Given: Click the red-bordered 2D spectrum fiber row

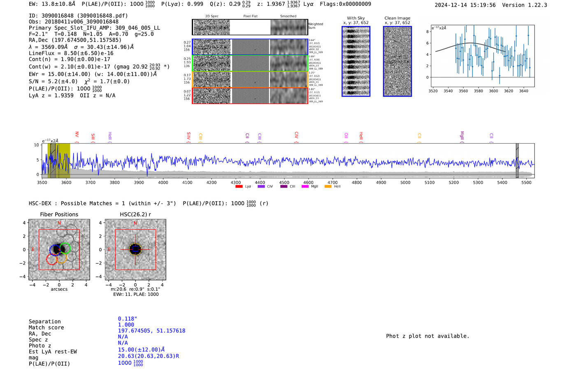Looking at the screenshot, I should point(250,95).
